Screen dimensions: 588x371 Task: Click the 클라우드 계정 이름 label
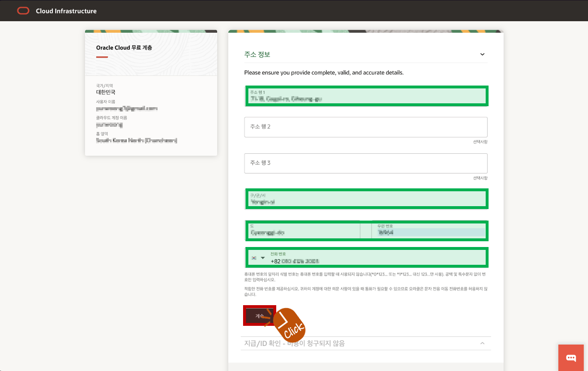pyautogui.click(x=111, y=117)
